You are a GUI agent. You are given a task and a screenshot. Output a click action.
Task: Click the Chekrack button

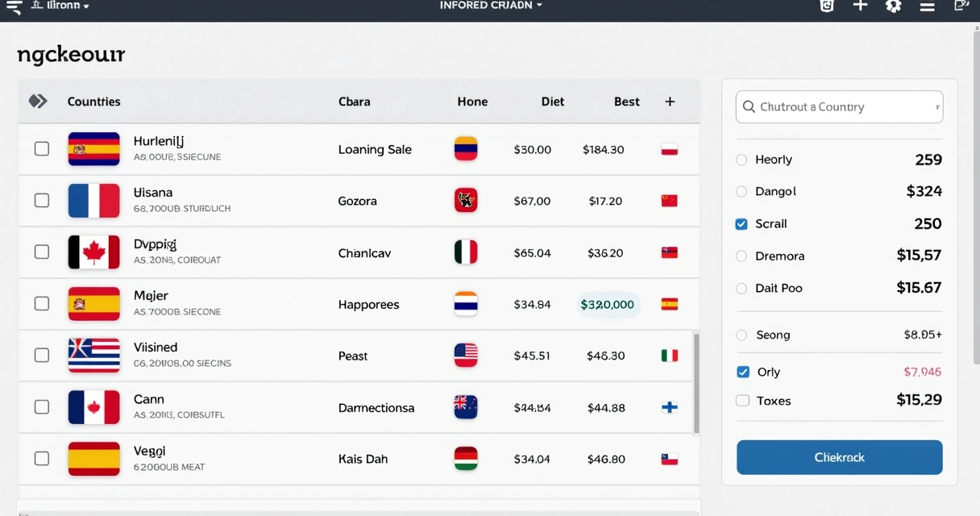click(x=839, y=457)
